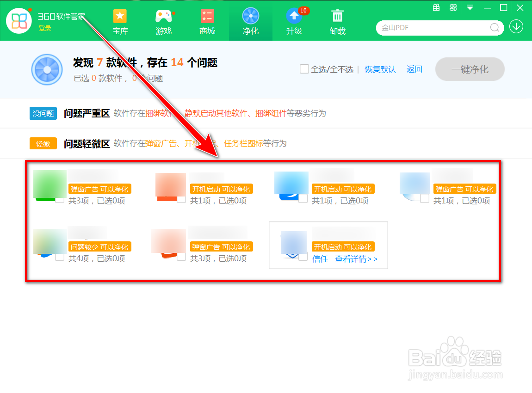Click the 登录 login entry
The image size is (532, 393).
click(x=44, y=28)
